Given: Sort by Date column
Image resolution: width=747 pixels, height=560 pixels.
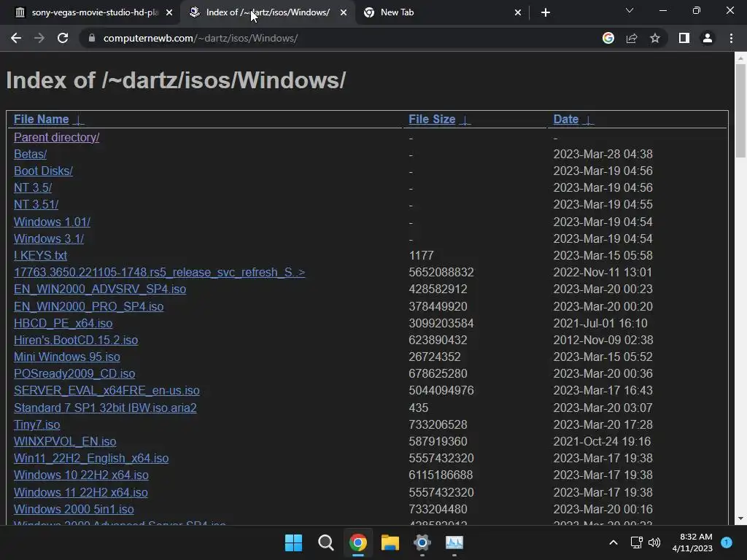Looking at the screenshot, I should tap(566, 119).
